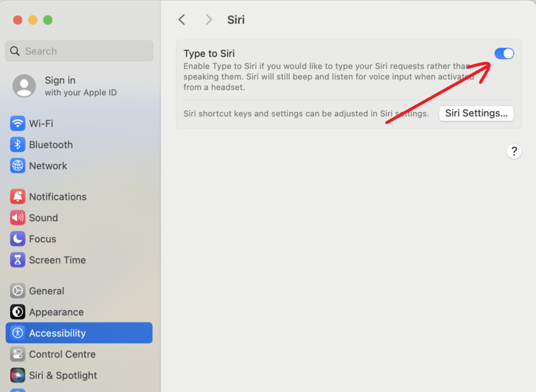This screenshot has width=536, height=392.
Task: Go forward with the right chevron
Action: click(208, 20)
